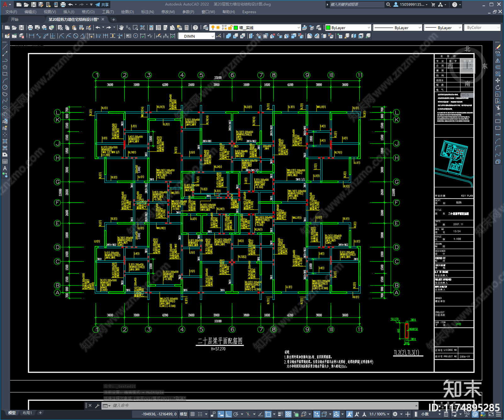Toggle lineweight display in status bar
504x420 pixels.
[280, 414]
